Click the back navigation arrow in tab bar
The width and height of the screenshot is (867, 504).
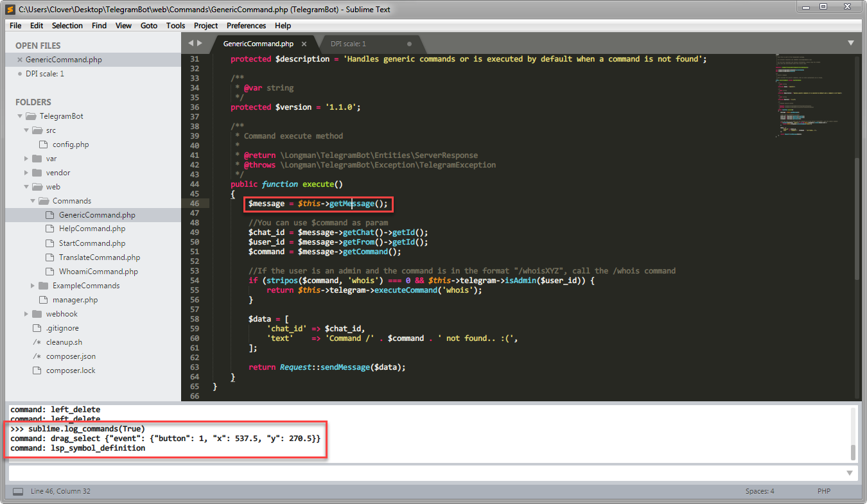190,42
